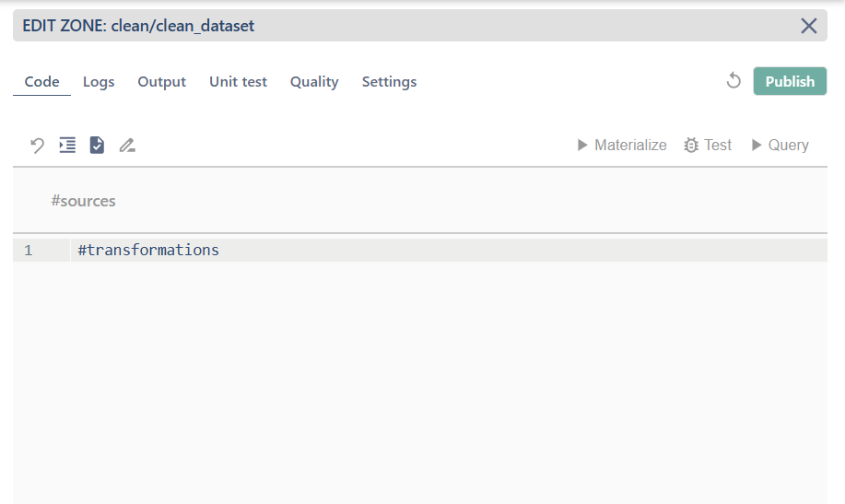Viewport: 845px width, 504px height.
Task: Click the Test button with bug icon
Action: (708, 145)
